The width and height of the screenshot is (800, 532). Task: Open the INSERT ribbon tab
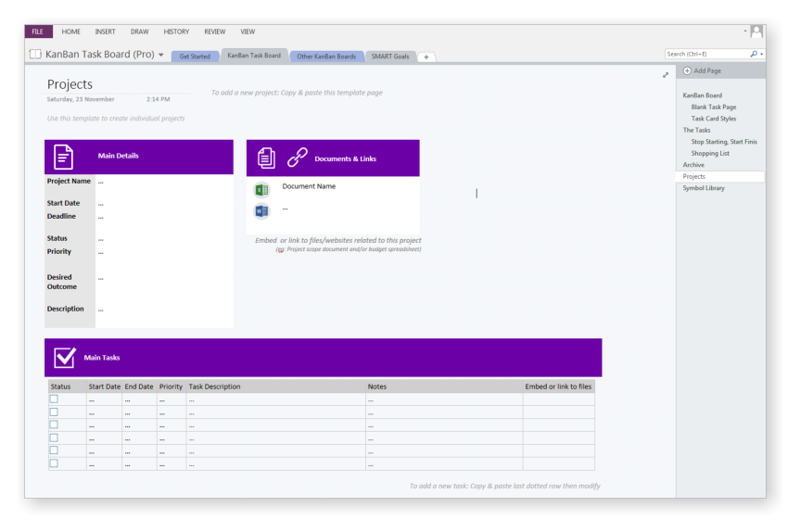coord(105,32)
